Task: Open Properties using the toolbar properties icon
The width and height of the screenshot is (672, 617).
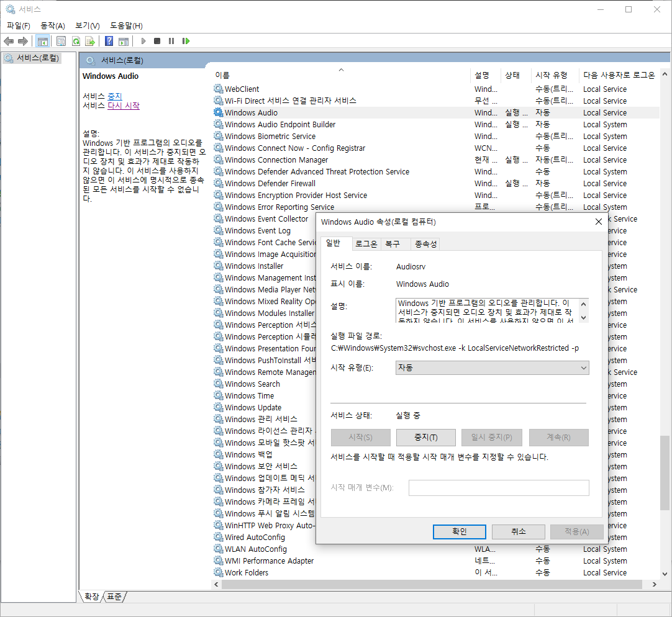Action: pyautogui.click(x=61, y=41)
